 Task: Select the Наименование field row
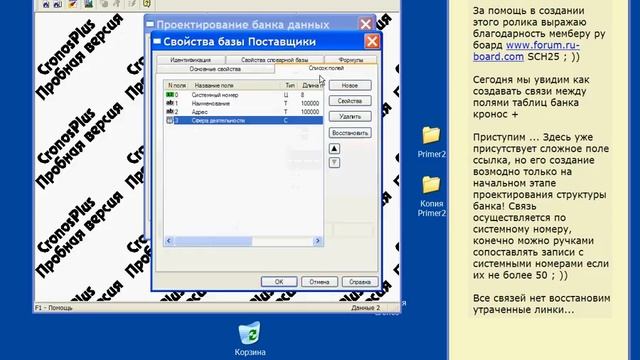coord(243,103)
